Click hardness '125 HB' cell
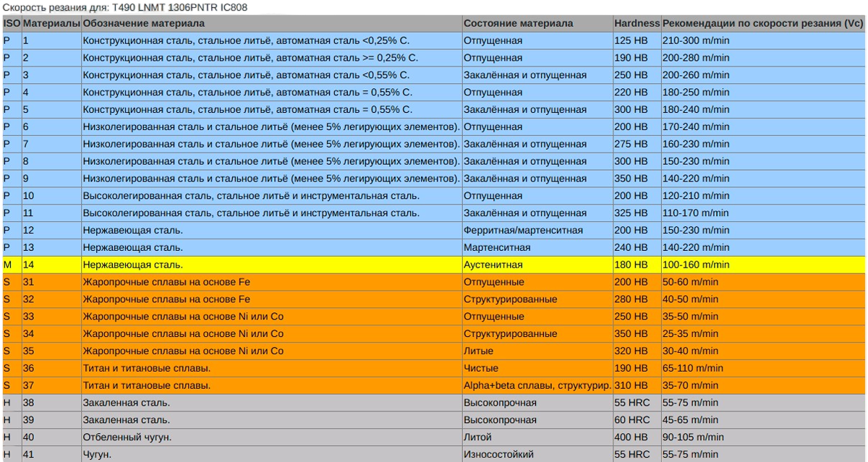This screenshot has height=462, width=868. pyautogui.click(x=637, y=40)
